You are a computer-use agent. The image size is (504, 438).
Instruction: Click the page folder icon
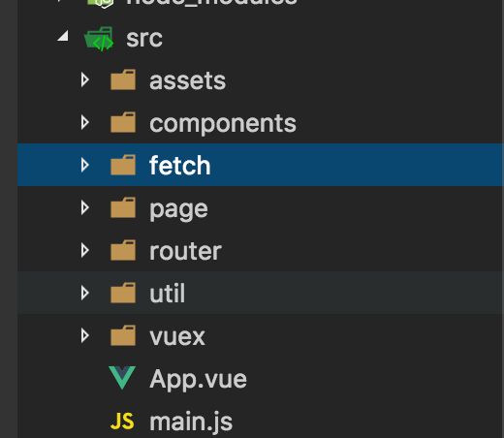click(x=123, y=207)
